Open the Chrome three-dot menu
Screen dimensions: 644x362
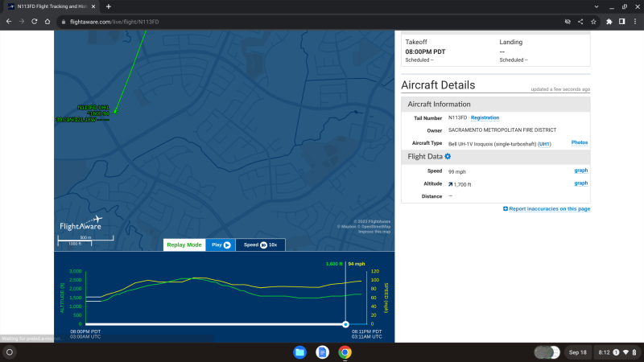pos(635,22)
